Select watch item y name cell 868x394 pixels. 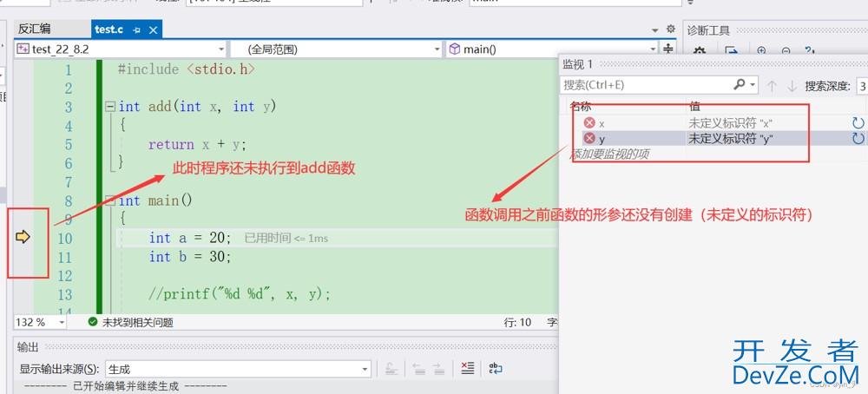pos(602,139)
